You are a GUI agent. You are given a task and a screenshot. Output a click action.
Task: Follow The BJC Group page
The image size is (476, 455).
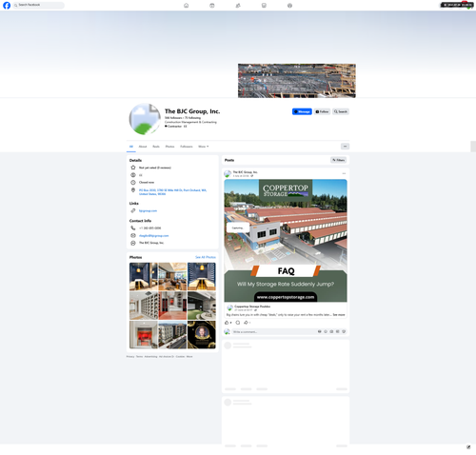322,111
